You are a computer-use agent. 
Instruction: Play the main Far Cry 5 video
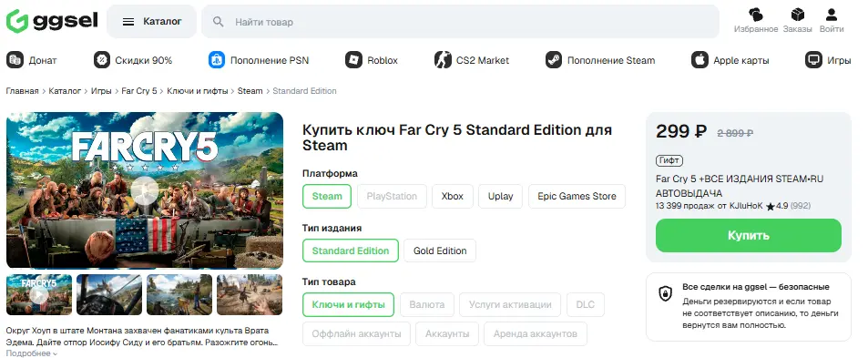pyautogui.click(x=145, y=190)
